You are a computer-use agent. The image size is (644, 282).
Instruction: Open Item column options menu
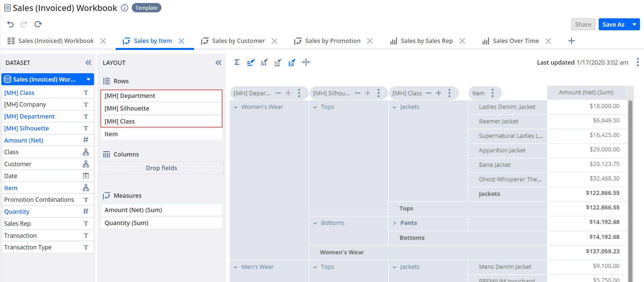tap(493, 93)
